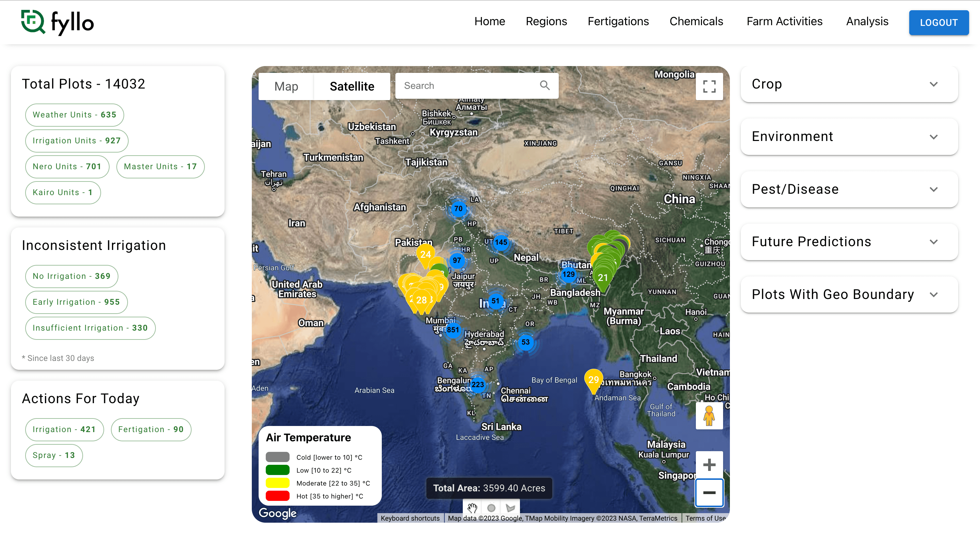Click the LOGOUT button
Viewport: 980px width, 538px height.
[938, 22]
